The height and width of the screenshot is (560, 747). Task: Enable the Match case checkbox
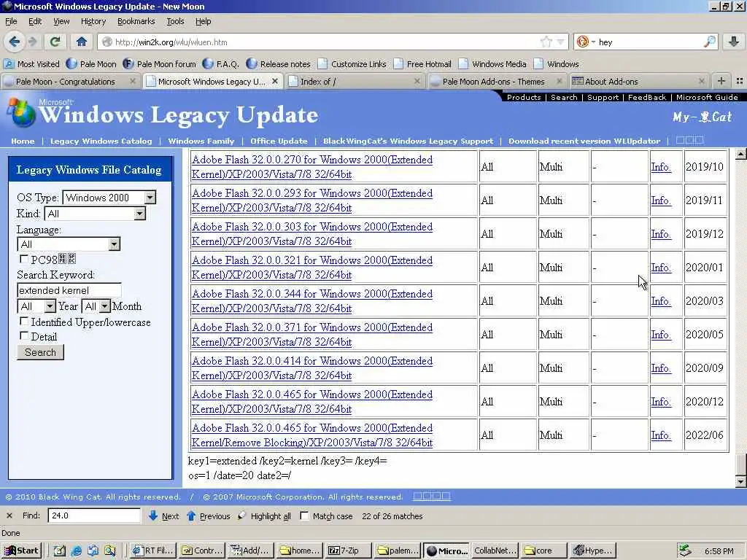click(x=304, y=516)
